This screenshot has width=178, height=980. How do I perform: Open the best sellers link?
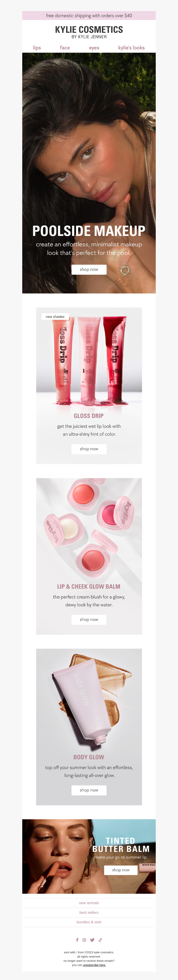point(89,912)
